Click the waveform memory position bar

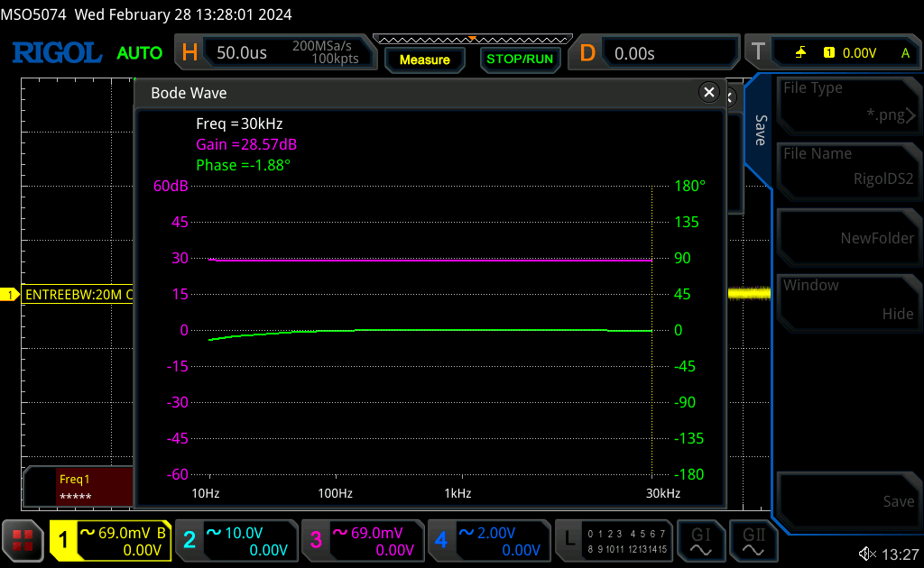pos(473,40)
